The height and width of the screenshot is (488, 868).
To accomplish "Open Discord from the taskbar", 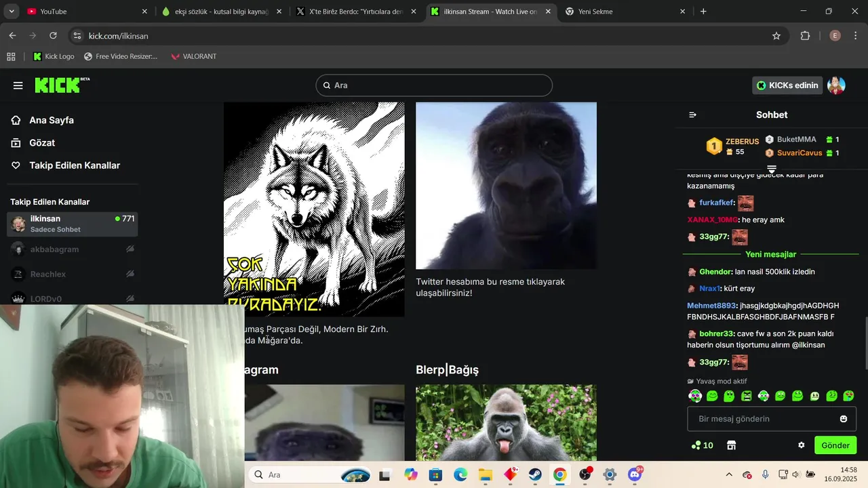I will pos(635,474).
